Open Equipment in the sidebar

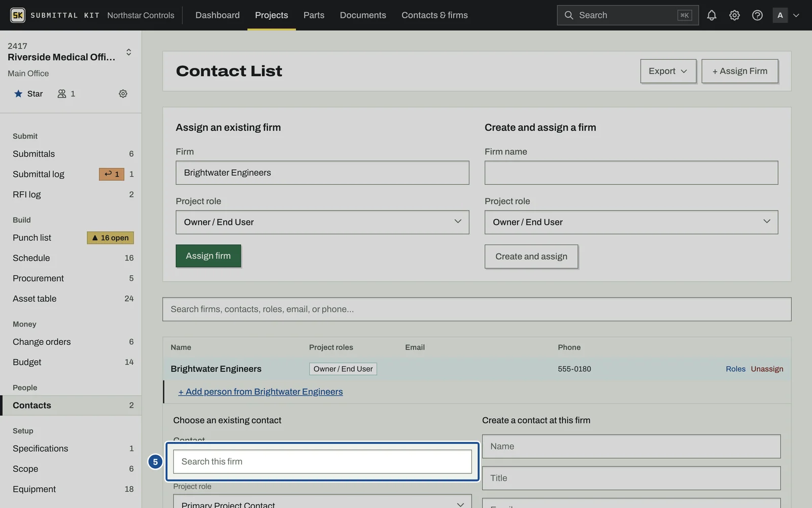(71, 489)
